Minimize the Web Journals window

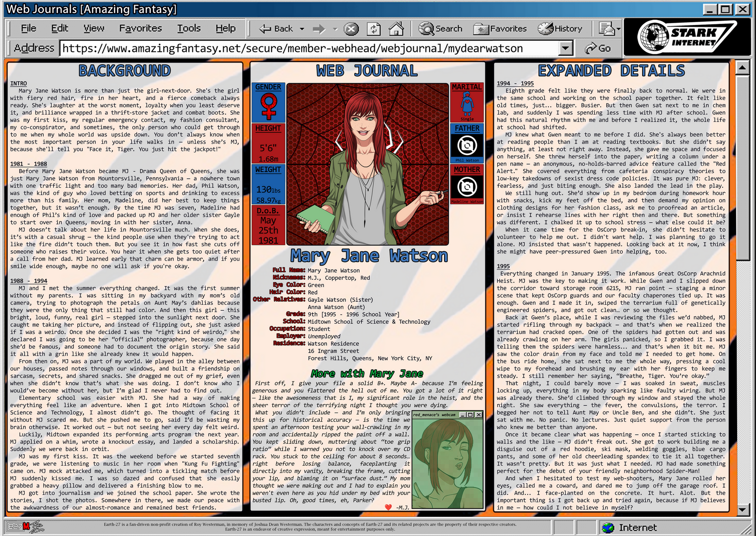pos(710,9)
